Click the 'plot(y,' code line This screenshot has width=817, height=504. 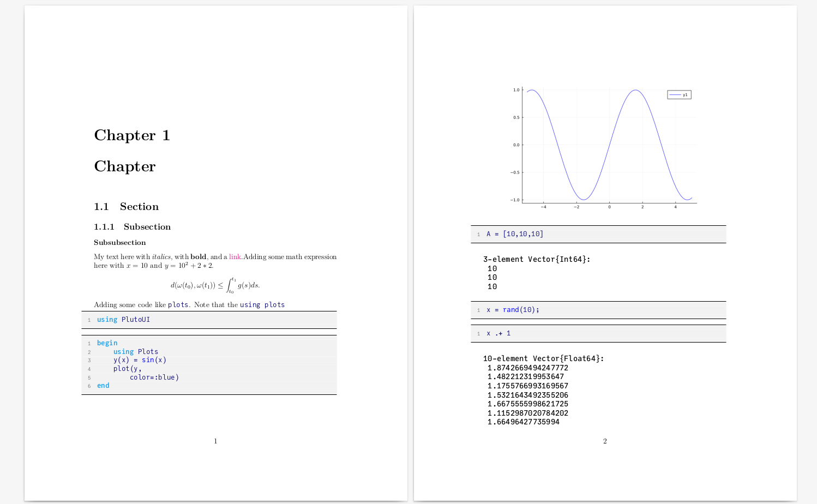(x=127, y=369)
